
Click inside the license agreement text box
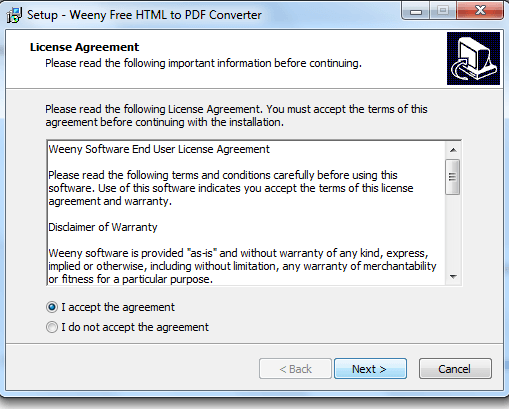coord(247,213)
